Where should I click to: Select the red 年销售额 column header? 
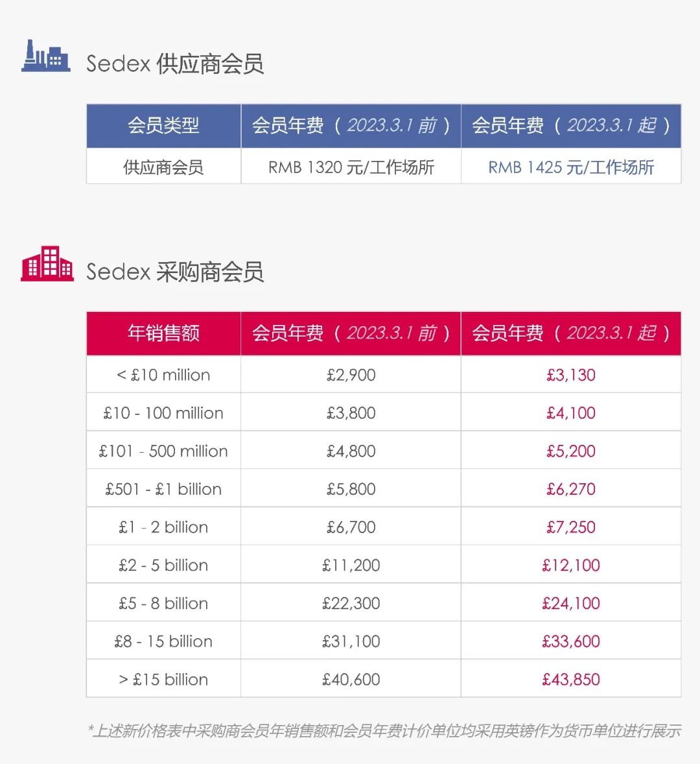pyautogui.click(x=163, y=333)
